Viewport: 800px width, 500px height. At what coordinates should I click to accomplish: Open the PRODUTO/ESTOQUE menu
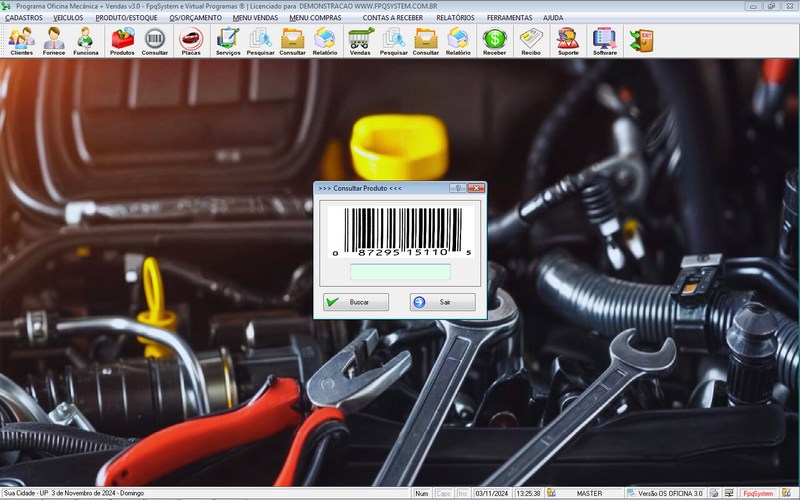(127, 17)
